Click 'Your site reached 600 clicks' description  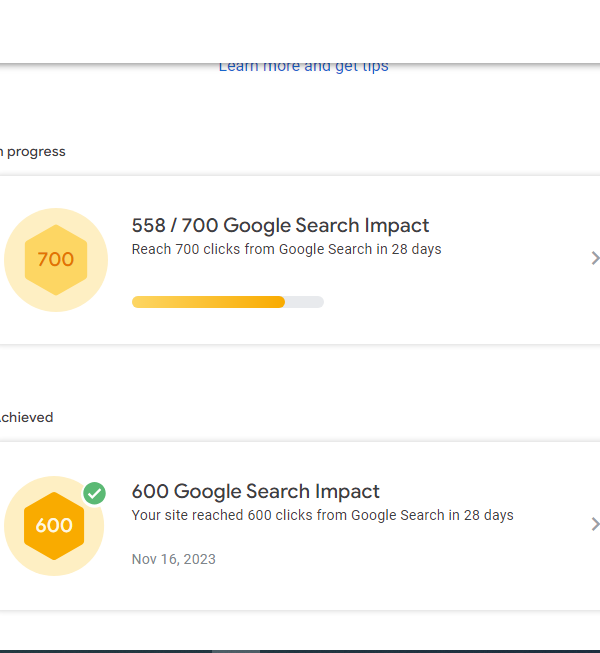[322, 515]
